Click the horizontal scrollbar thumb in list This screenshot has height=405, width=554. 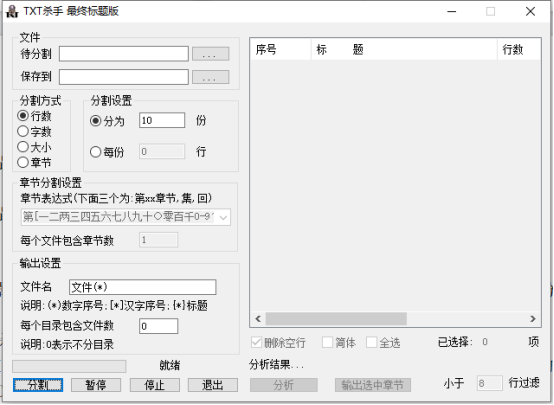pyautogui.click(x=336, y=319)
